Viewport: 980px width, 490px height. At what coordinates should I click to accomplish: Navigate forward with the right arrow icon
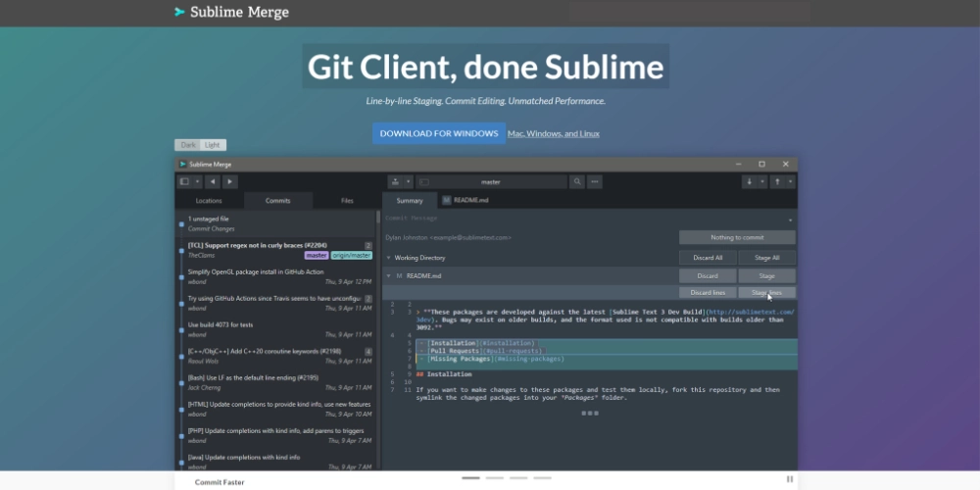point(229,182)
